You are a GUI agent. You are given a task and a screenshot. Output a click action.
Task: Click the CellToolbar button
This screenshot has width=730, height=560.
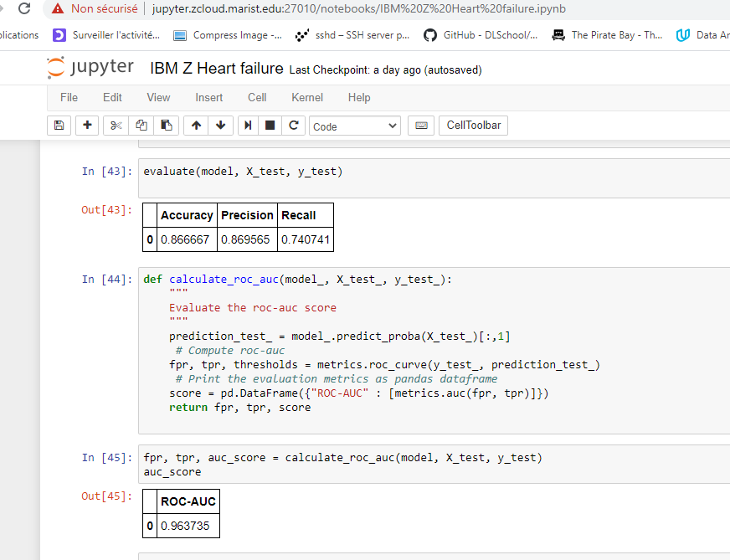pyautogui.click(x=474, y=126)
